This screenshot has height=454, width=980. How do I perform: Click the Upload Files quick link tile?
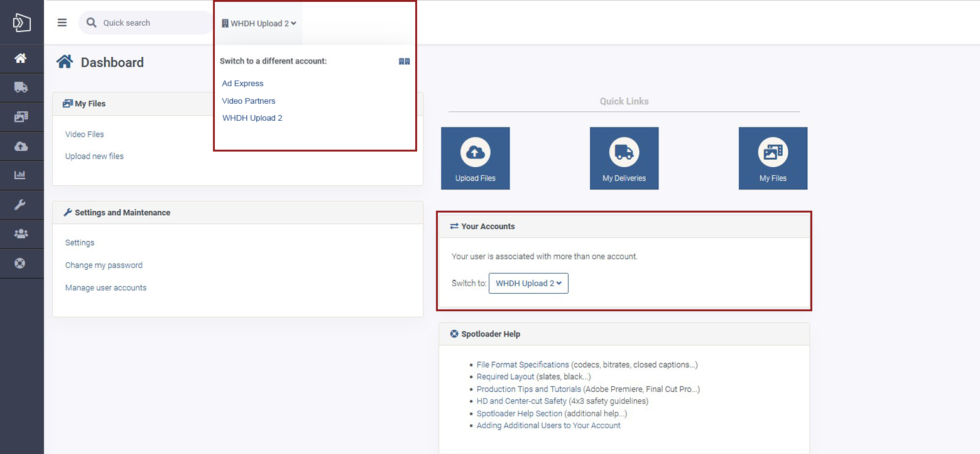[x=476, y=158]
